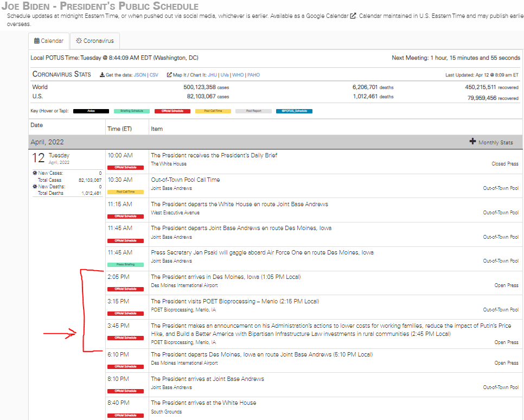Image resolution: width=524 pixels, height=420 pixels.
Task: Select "Out-of-Town Pool Call Time" item
Action: point(185,180)
